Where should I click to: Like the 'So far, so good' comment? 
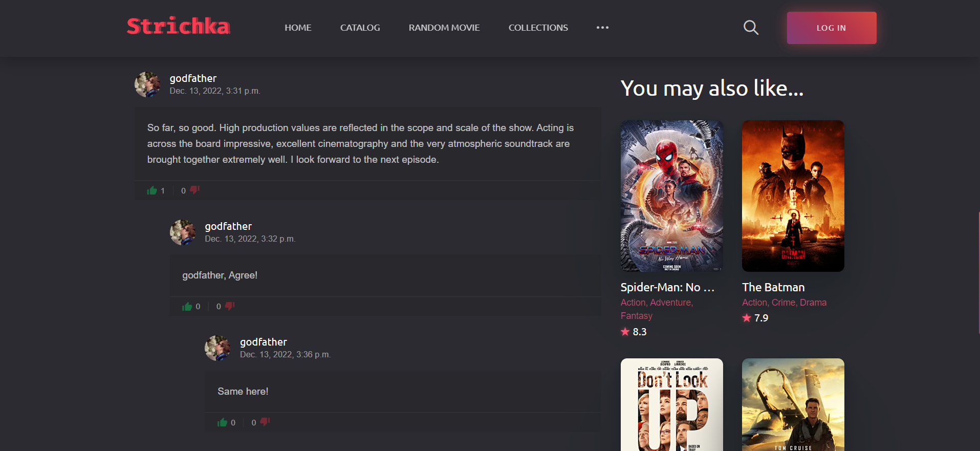pyautogui.click(x=152, y=190)
